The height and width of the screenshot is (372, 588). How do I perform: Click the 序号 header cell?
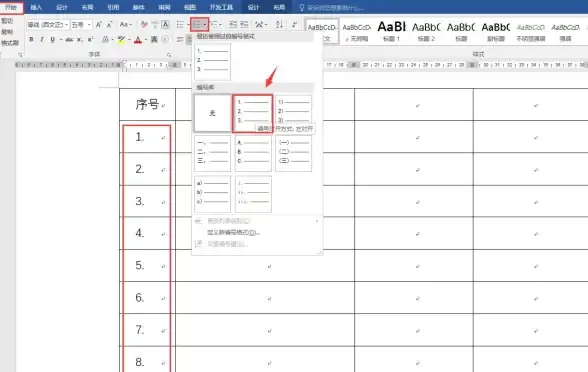(x=147, y=105)
